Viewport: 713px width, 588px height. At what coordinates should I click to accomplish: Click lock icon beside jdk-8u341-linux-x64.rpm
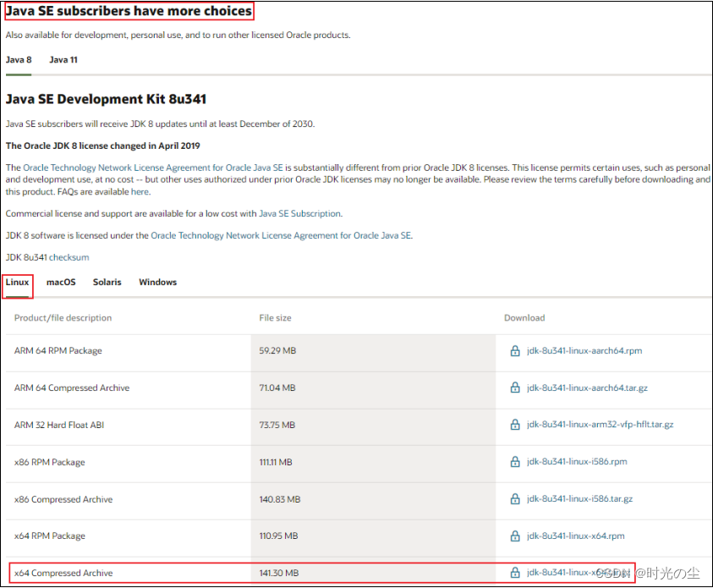[515, 536]
